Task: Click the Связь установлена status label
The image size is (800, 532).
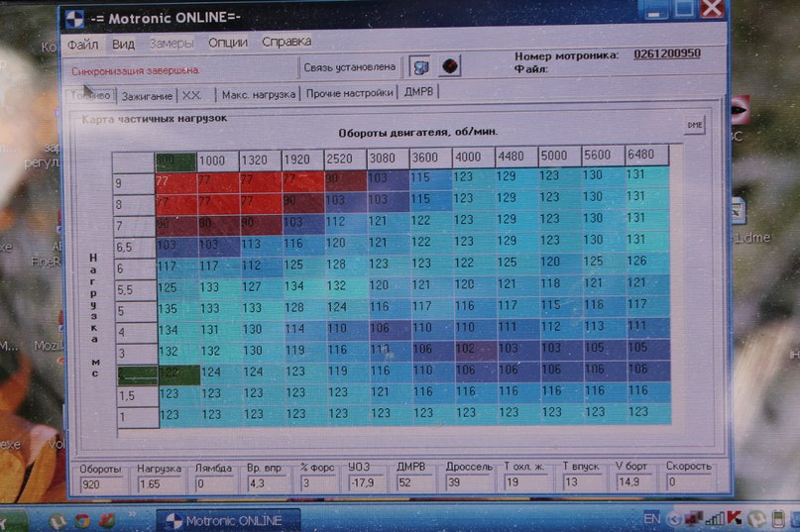Action: tap(350, 66)
